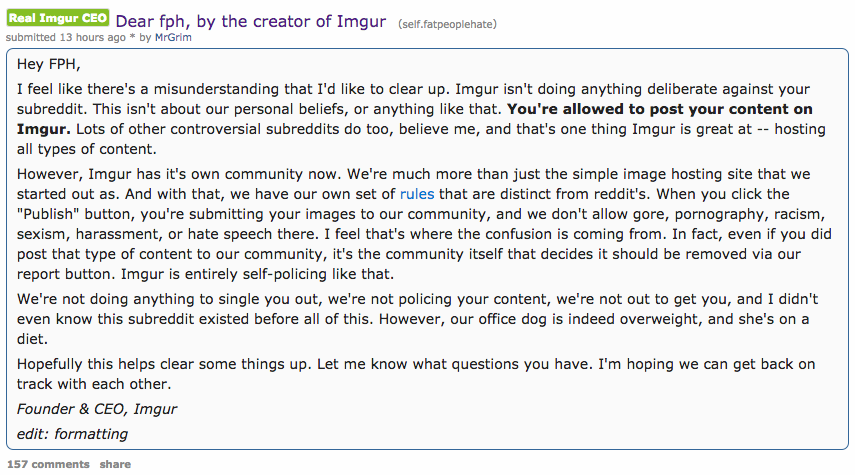Click the paragraph starting 'Hopefully this helps'

[x=200, y=364]
